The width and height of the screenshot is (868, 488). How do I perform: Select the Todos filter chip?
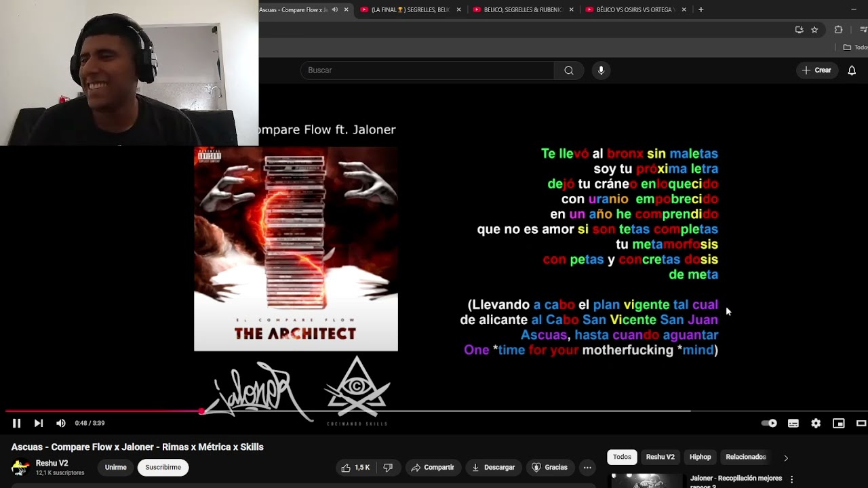point(622,457)
